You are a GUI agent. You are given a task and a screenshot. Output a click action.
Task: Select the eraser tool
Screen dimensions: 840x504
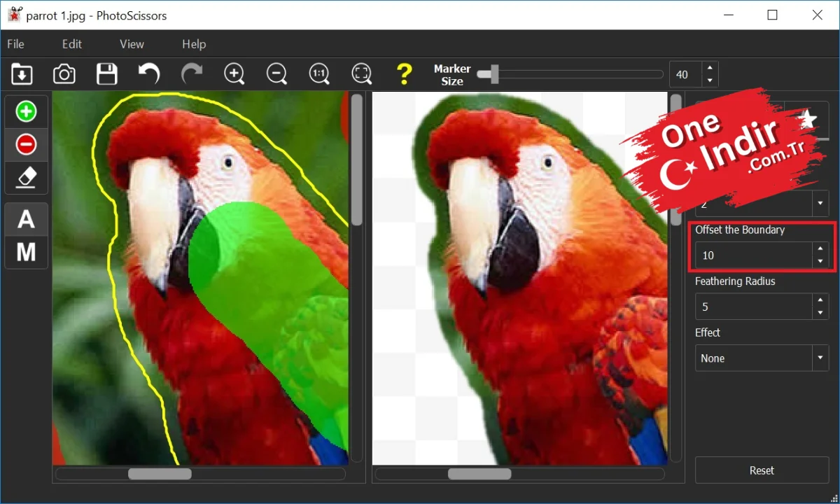[x=27, y=177]
